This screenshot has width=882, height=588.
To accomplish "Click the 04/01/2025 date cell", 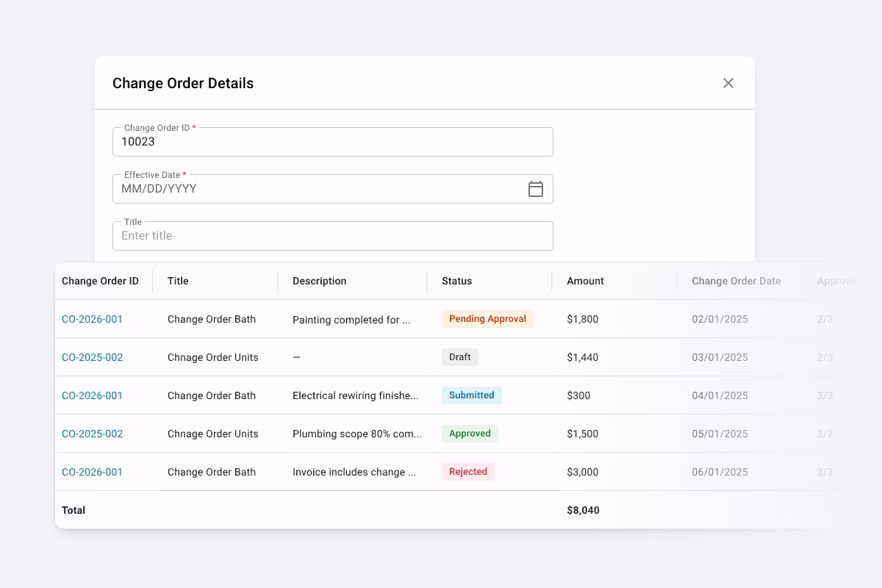I will (x=720, y=395).
